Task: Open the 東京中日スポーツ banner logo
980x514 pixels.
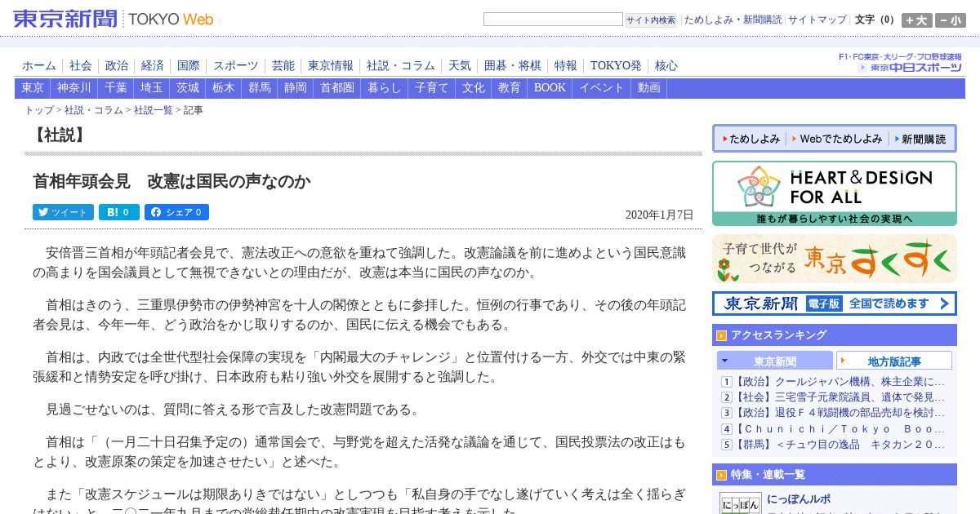Action: click(x=910, y=68)
